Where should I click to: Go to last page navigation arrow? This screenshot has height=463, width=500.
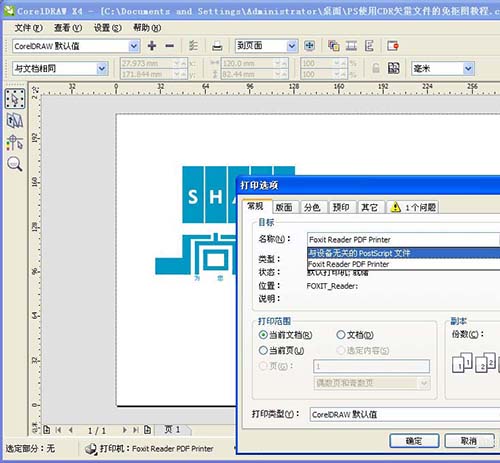(x=136, y=430)
